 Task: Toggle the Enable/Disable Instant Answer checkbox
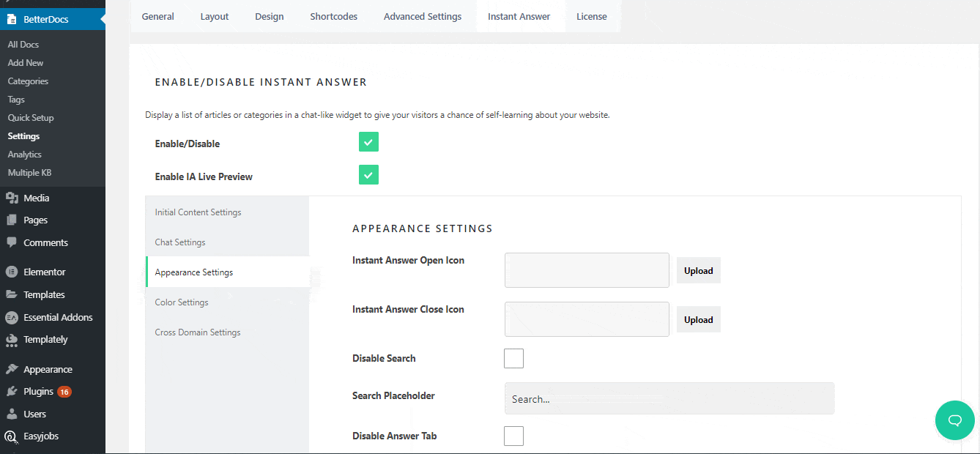(368, 142)
